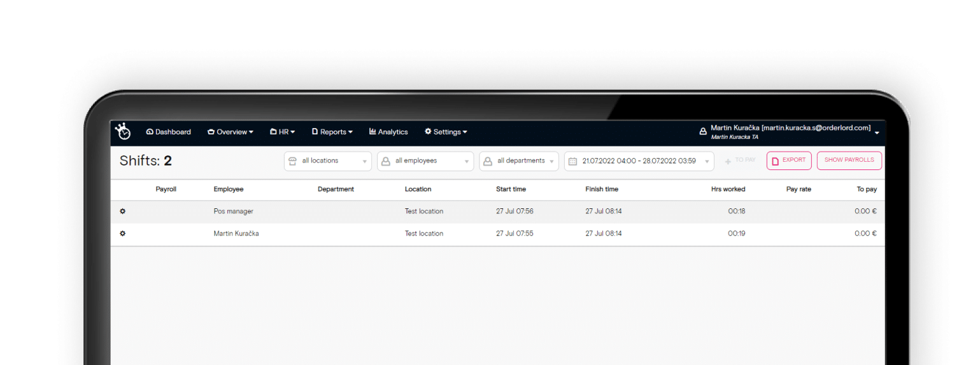The height and width of the screenshot is (365, 980).
Task: Click the Shifts: 2 heading
Action: (146, 161)
